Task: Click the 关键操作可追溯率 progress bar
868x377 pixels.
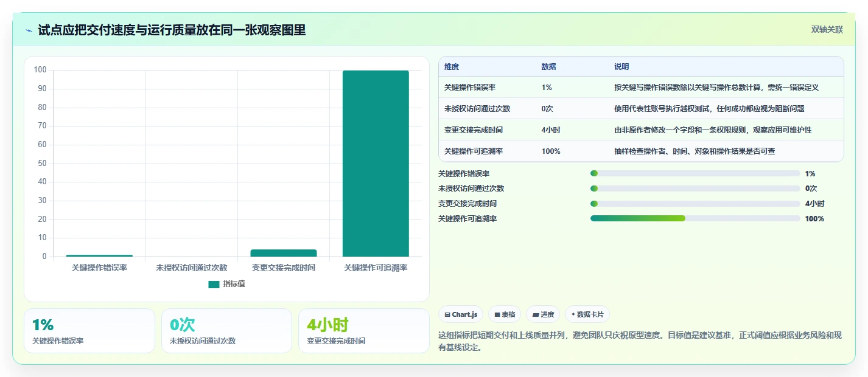Action: [x=695, y=218]
